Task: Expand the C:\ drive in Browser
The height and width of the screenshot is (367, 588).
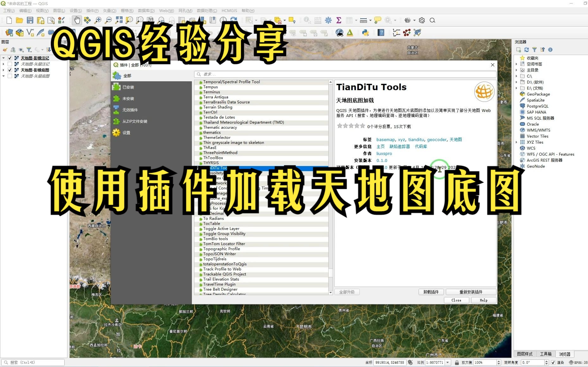Action: pyautogui.click(x=516, y=76)
